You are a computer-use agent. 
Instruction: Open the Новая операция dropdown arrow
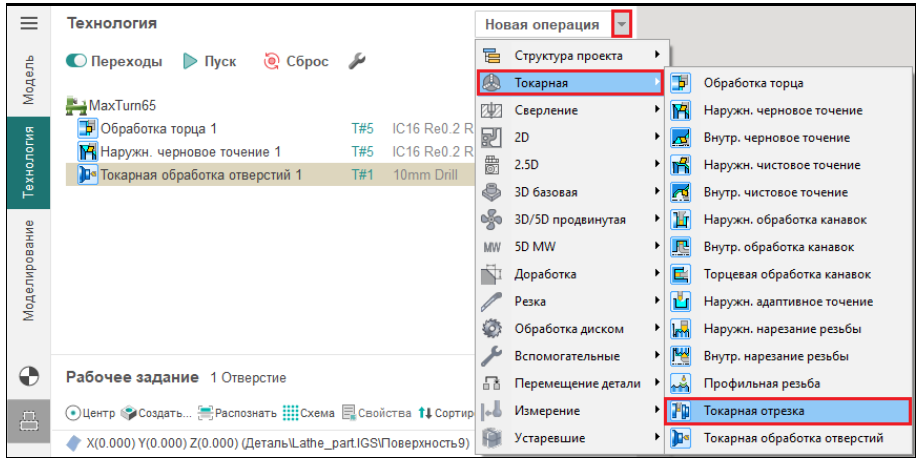click(622, 24)
